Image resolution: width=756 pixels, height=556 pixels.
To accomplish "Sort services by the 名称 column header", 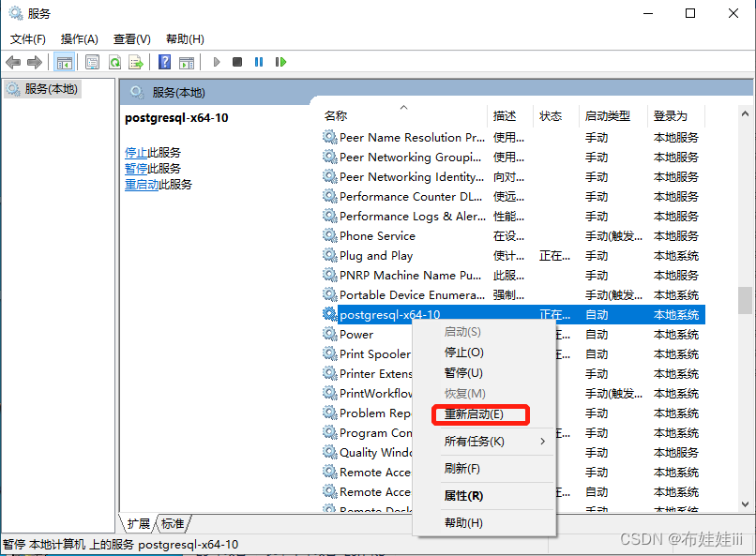I will click(335, 115).
